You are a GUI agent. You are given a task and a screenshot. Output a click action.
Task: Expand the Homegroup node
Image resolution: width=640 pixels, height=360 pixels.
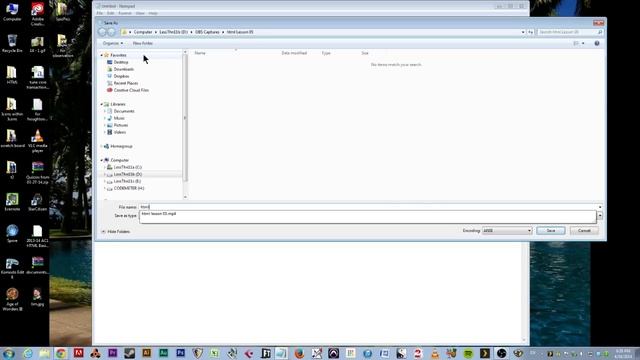pyautogui.click(x=102, y=146)
